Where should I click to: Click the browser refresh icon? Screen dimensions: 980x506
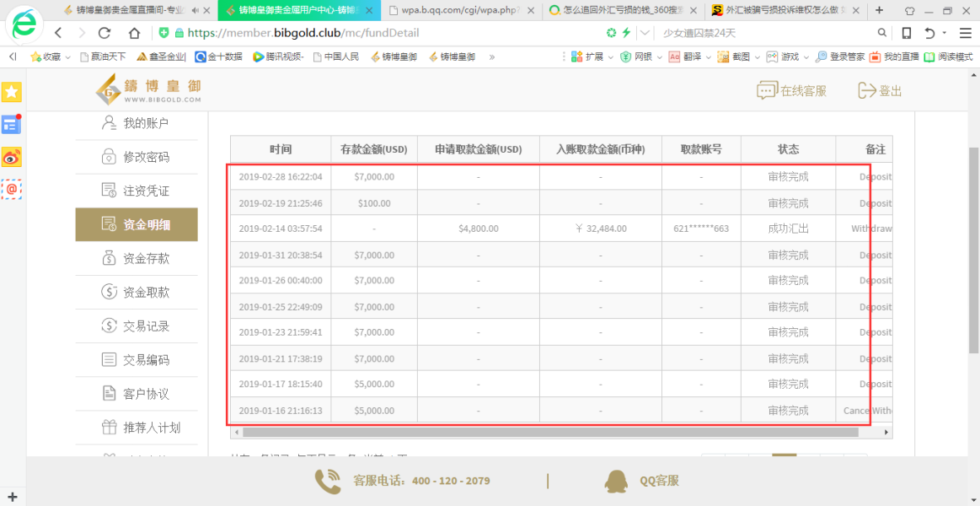[104, 33]
